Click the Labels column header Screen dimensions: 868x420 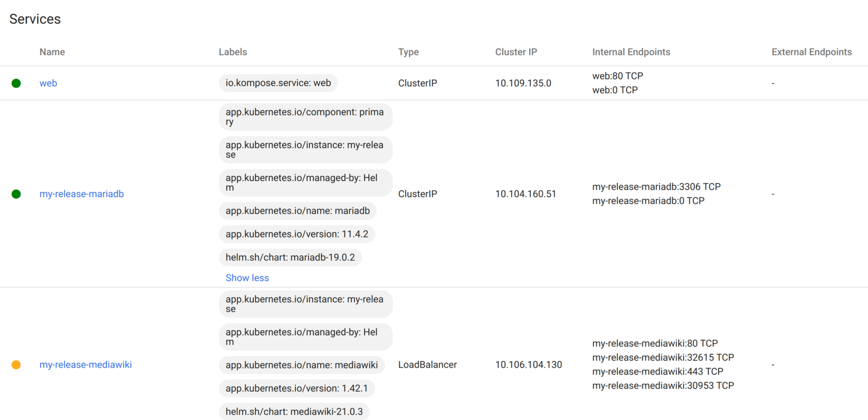(x=233, y=52)
